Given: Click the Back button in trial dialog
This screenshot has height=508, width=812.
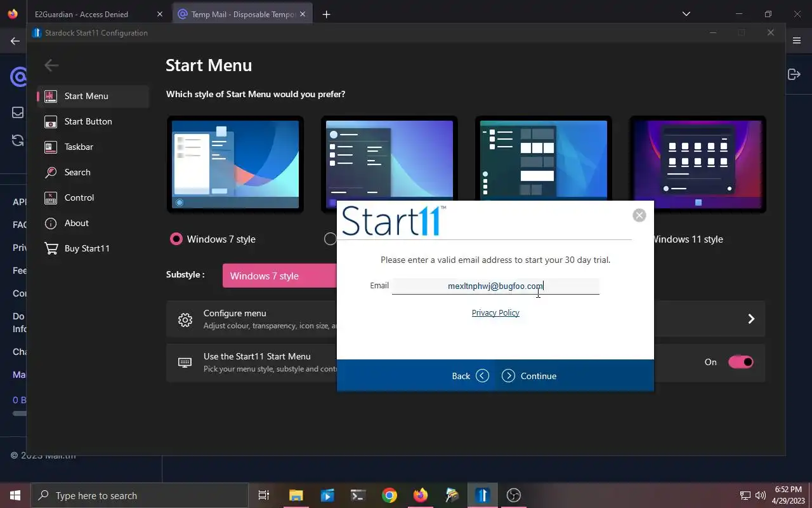Looking at the screenshot, I should (x=470, y=376).
